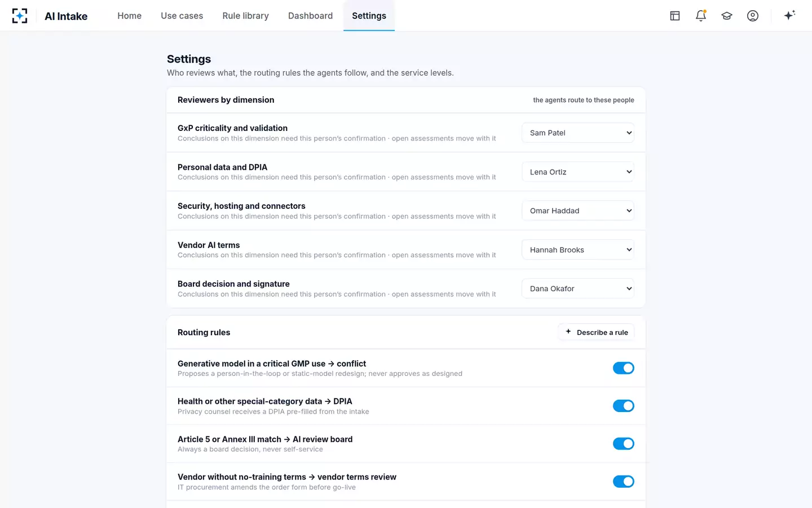812x508 pixels.
Task: Toggle the Vendor without no-training terms rule
Action: point(624,481)
